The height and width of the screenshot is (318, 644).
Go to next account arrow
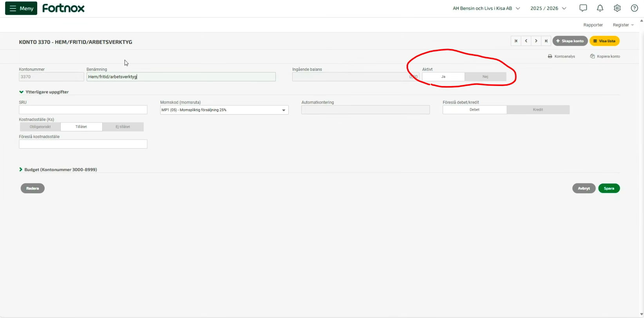[x=536, y=41]
